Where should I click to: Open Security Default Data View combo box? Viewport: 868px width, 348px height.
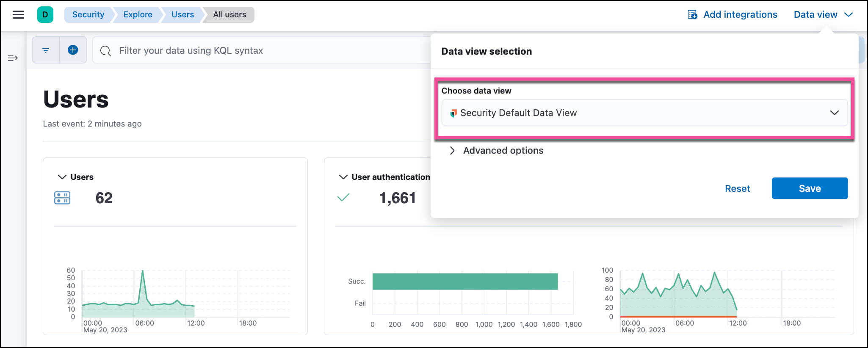(x=644, y=113)
